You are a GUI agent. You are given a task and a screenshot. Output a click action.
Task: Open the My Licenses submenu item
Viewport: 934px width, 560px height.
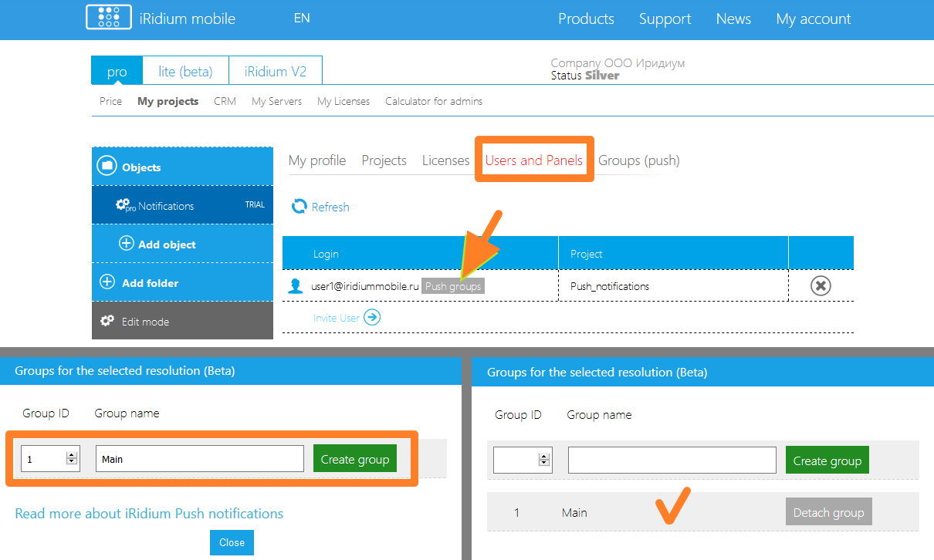[343, 101]
